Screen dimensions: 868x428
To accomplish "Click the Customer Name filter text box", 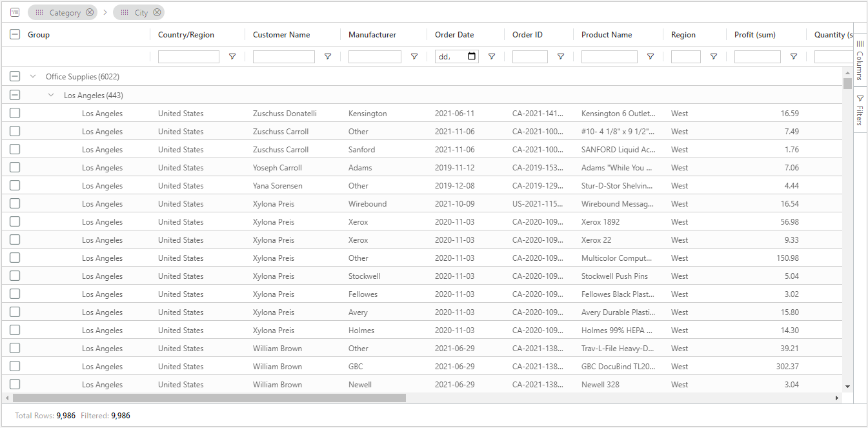I will (284, 57).
